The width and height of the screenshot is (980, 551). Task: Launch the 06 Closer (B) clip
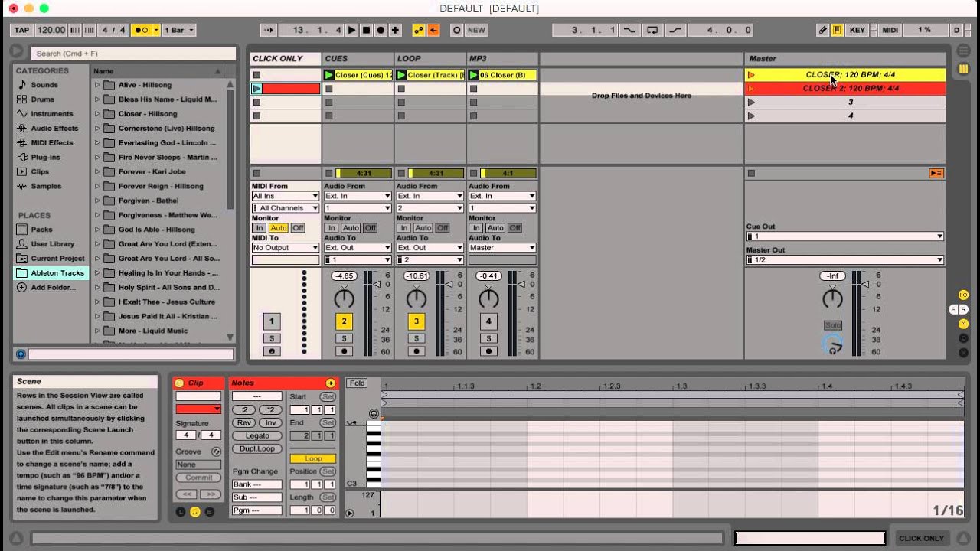click(474, 75)
